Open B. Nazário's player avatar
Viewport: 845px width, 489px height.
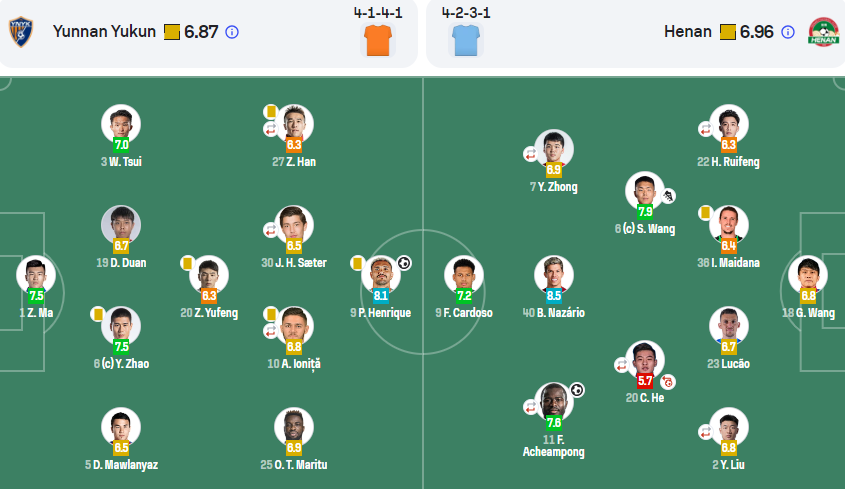pyautogui.click(x=553, y=274)
